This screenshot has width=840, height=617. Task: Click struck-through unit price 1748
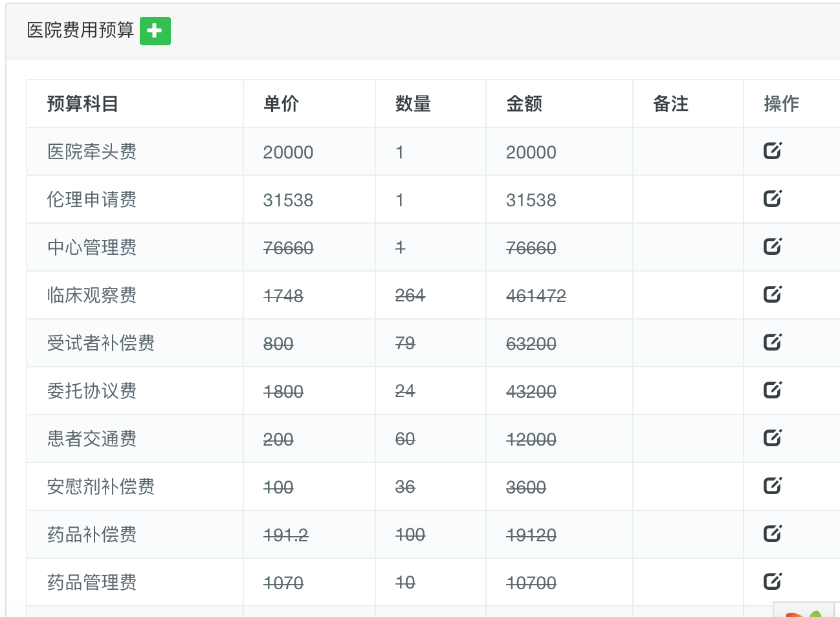pos(283,296)
